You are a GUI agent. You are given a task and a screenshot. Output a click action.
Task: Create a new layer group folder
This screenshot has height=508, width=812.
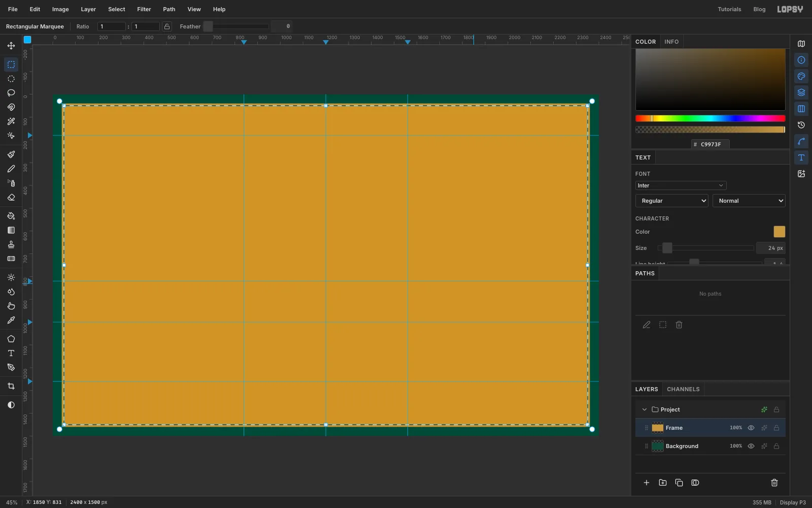tap(663, 483)
